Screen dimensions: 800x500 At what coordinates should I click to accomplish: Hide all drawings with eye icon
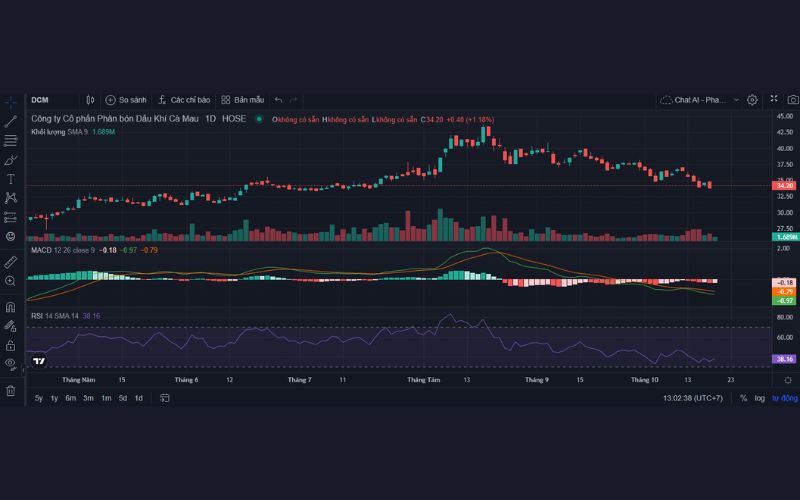coord(11,363)
